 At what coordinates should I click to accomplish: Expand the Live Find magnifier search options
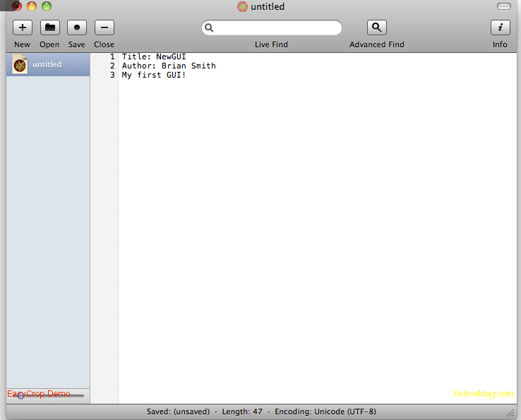(x=210, y=28)
